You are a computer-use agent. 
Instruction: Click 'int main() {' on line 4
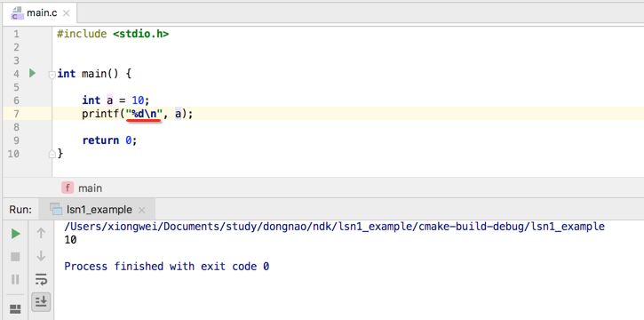94,74
